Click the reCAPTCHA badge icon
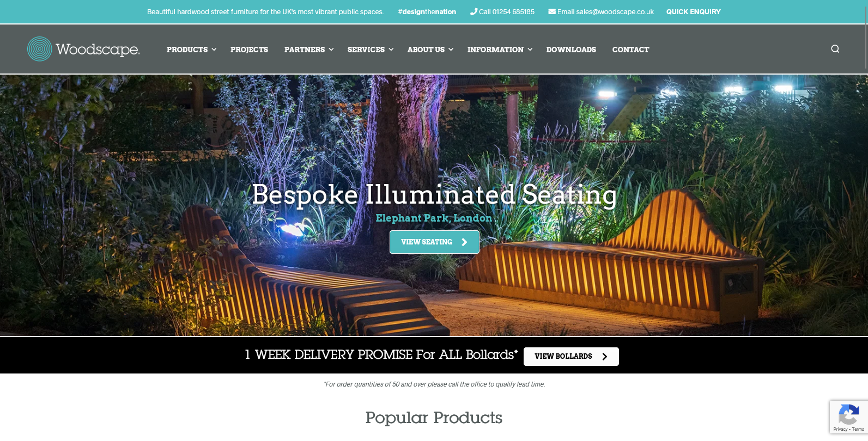Image resolution: width=868 pixels, height=441 pixels. (x=848, y=415)
